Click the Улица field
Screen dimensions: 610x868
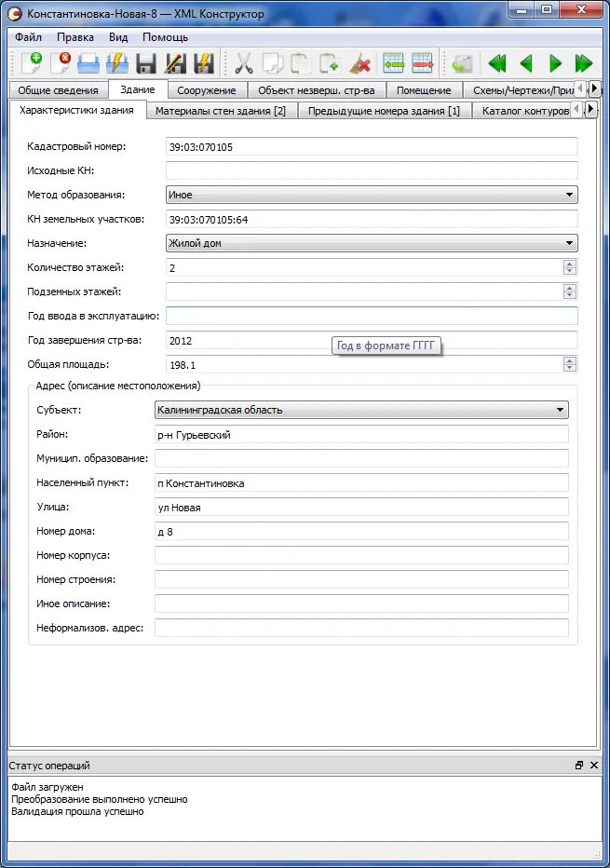coord(361,507)
